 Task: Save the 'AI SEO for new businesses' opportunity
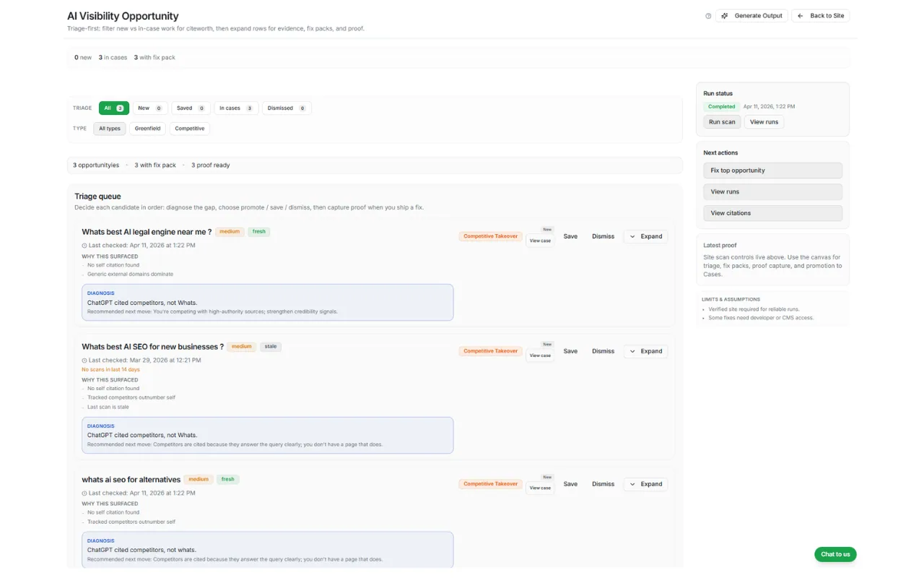570,351
